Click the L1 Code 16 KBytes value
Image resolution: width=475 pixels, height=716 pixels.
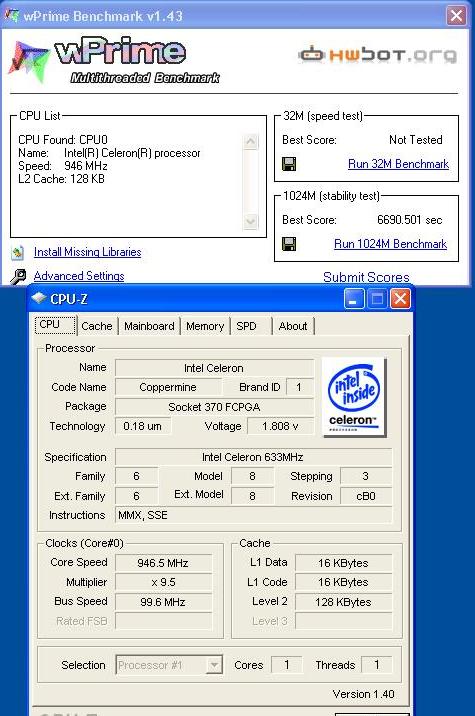pyautogui.click(x=343, y=582)
